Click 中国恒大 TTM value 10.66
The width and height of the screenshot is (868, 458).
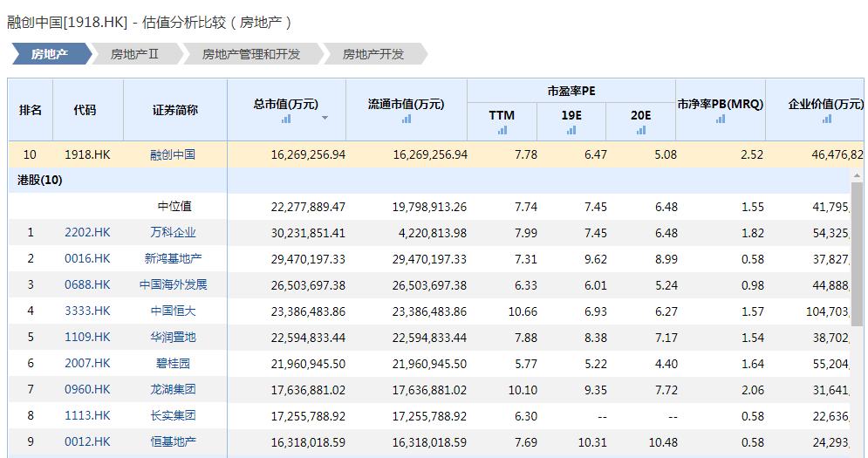point(523,311)
